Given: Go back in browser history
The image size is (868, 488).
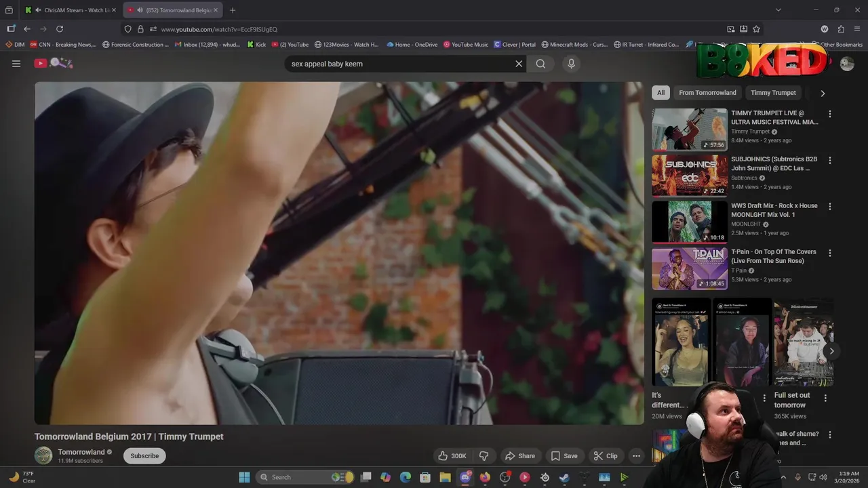Looking at the screenshot, I should click(x=27, y=29).
